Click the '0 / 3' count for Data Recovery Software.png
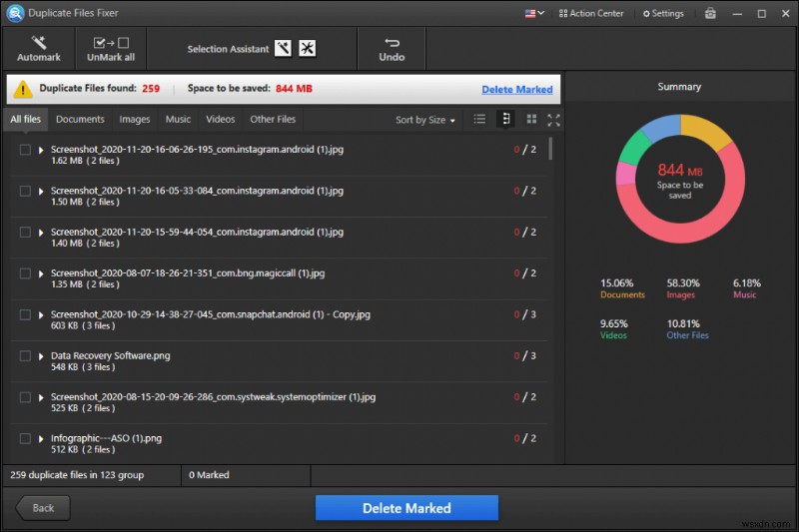This screenshot has width=799, height=532. pos(525,356)
